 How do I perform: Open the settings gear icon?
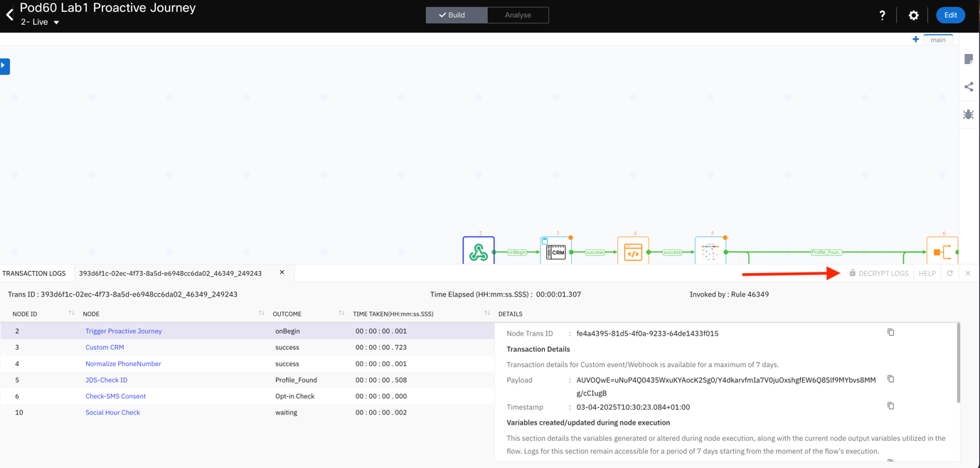(913, 15)
